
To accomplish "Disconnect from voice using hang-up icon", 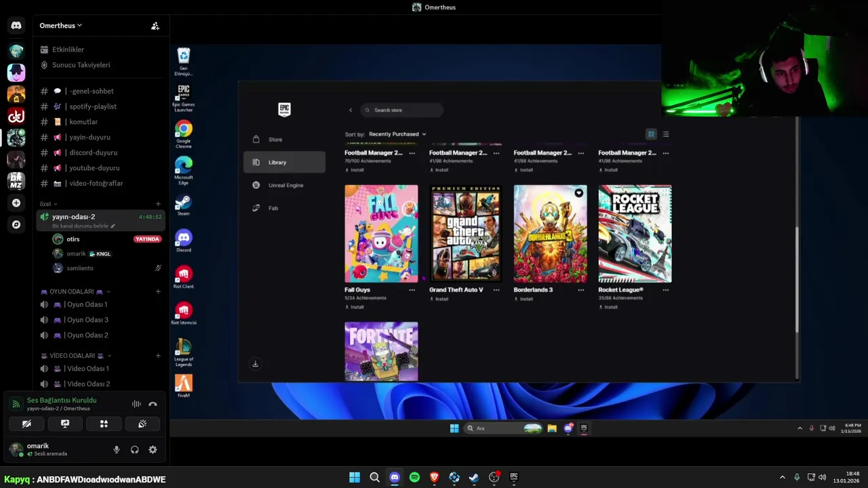I will tap(153, 404).
